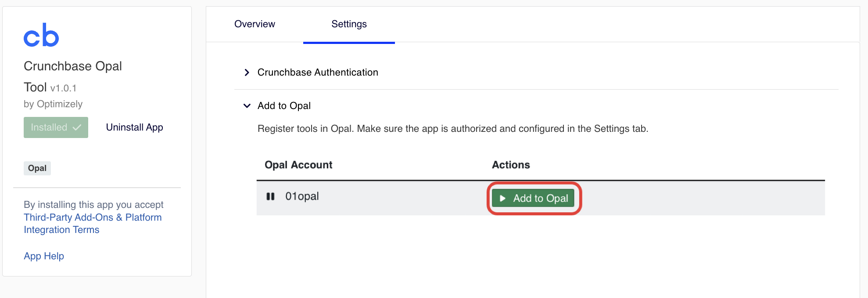868x298 pixels.
Task: Switch to the Overview tab
Action: [x=255, y=24]
